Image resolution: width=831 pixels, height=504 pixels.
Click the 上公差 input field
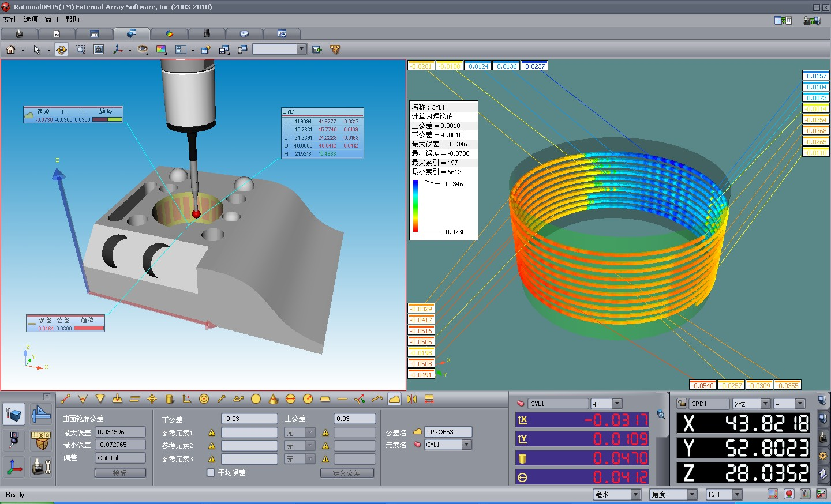pos(355,419)
